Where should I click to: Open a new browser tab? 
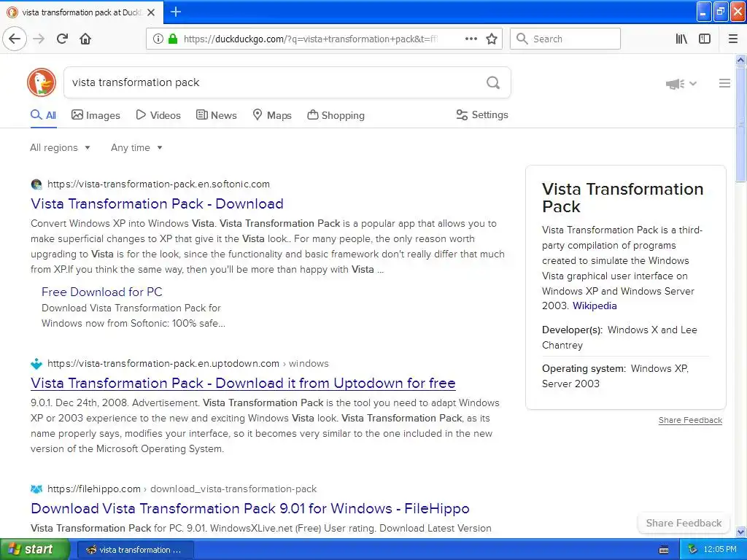pyautogui.click(x=176, y=12)
